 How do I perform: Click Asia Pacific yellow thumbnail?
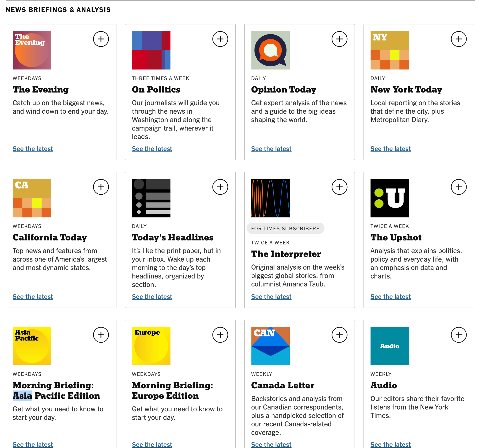coord(32,346)
